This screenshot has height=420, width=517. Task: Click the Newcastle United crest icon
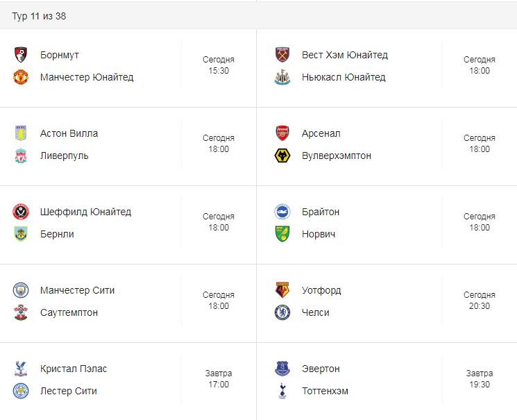tap(282, 77)
